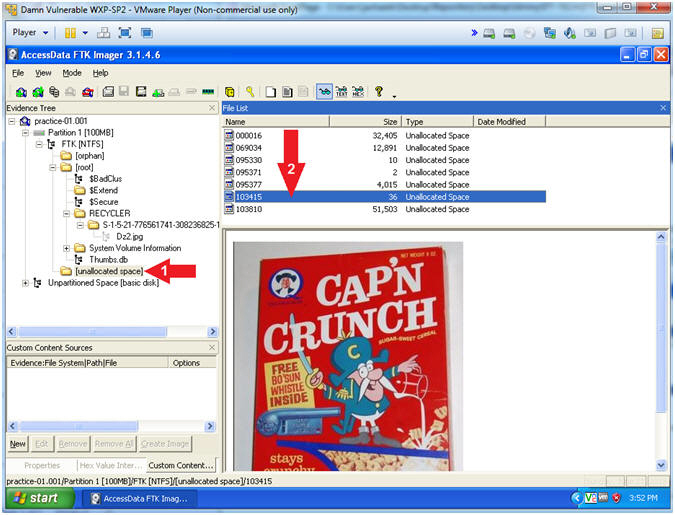Open the toolbar options overflow arrow
Image resolution: width=675 pixels, height=515 pixels.
(394, 96)
